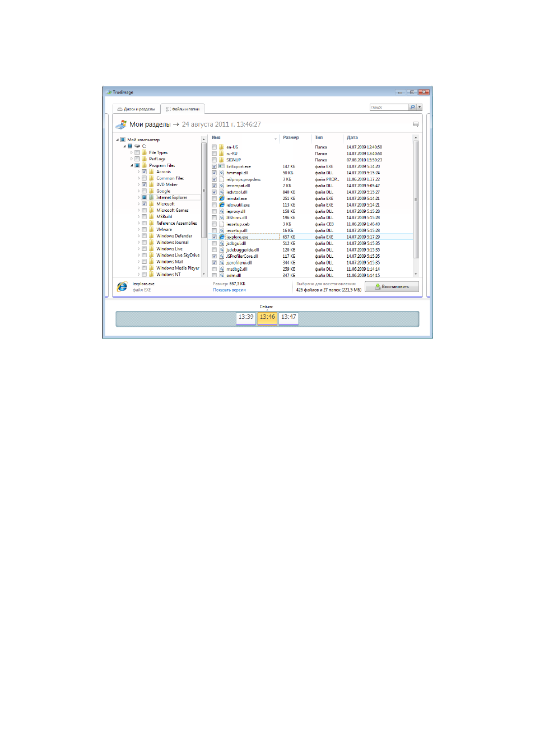Click the hmmapi.dll file icon
535x756 pixels.
tap(222, 173)
